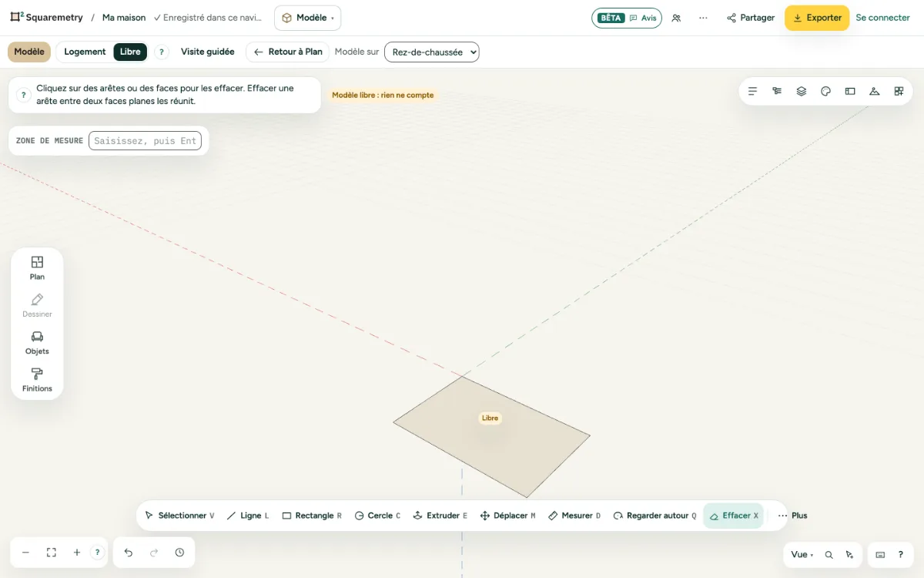Pick the Rectangle tool
The image size is (924, 578).
pos(312,516)
